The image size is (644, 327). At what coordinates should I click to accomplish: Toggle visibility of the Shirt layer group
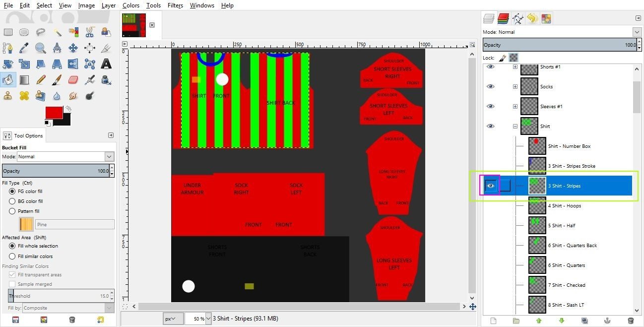[x=491, y=126]
